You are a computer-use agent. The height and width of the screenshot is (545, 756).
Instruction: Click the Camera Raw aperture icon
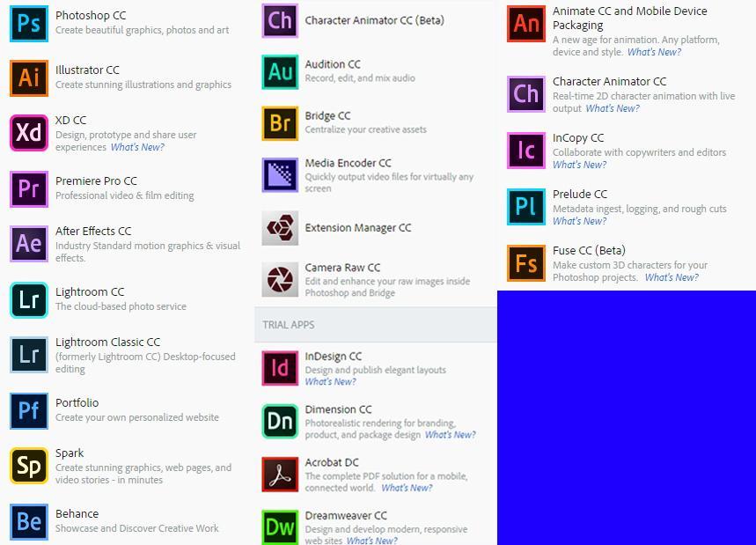click(x=280, y=279)
